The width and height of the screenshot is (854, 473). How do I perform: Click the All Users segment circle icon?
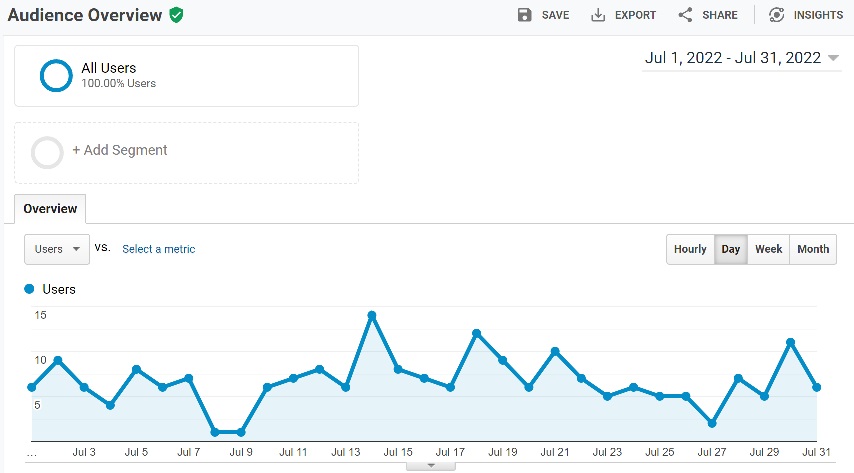pos(55,76)
